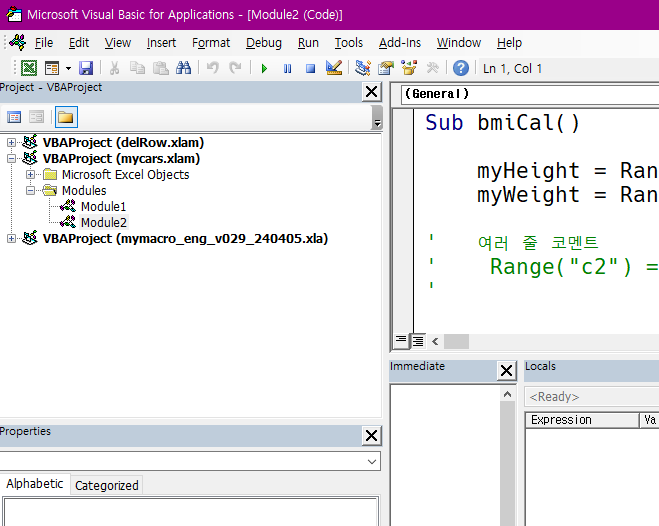
Task: Run macro with green play icon
Action: (264, 68)
